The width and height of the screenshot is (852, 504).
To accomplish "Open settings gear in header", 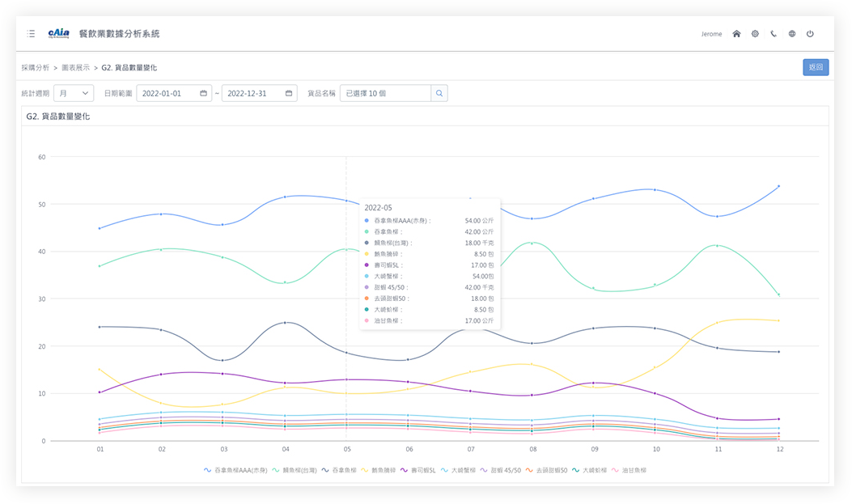I will click(755, 34).
